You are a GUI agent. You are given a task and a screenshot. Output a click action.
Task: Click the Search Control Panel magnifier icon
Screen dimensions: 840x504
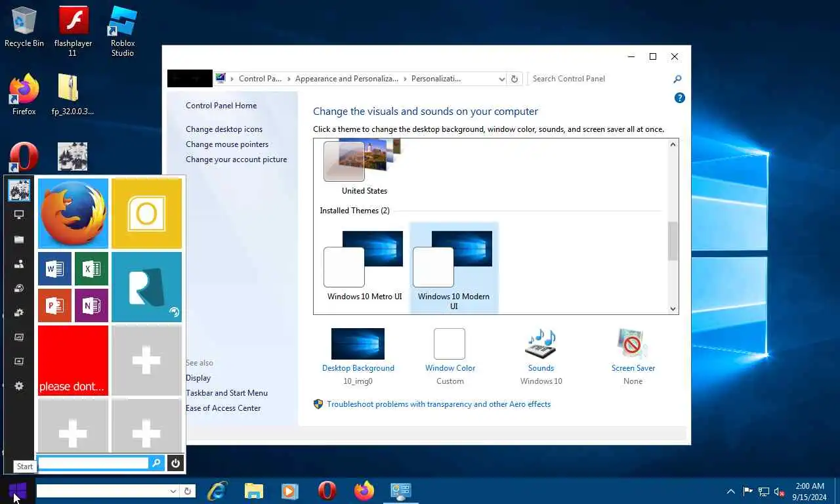coord(677,79)
